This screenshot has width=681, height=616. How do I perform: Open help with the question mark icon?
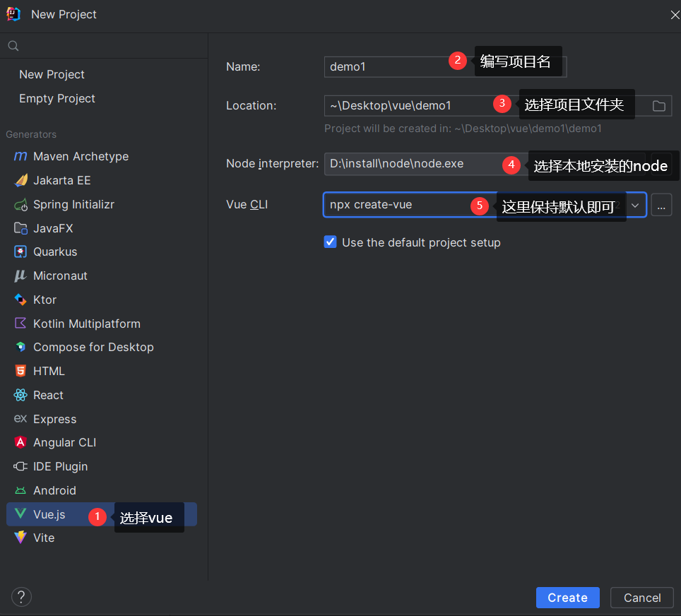click(x=21, y=597)
